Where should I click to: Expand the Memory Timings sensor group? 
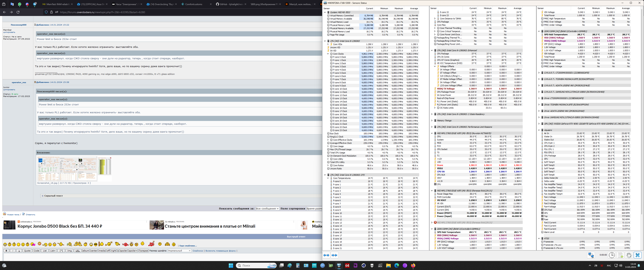432,121
